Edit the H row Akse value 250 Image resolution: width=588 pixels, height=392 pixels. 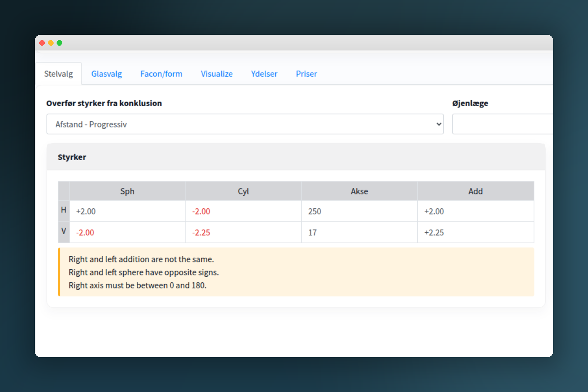(359, 211)
